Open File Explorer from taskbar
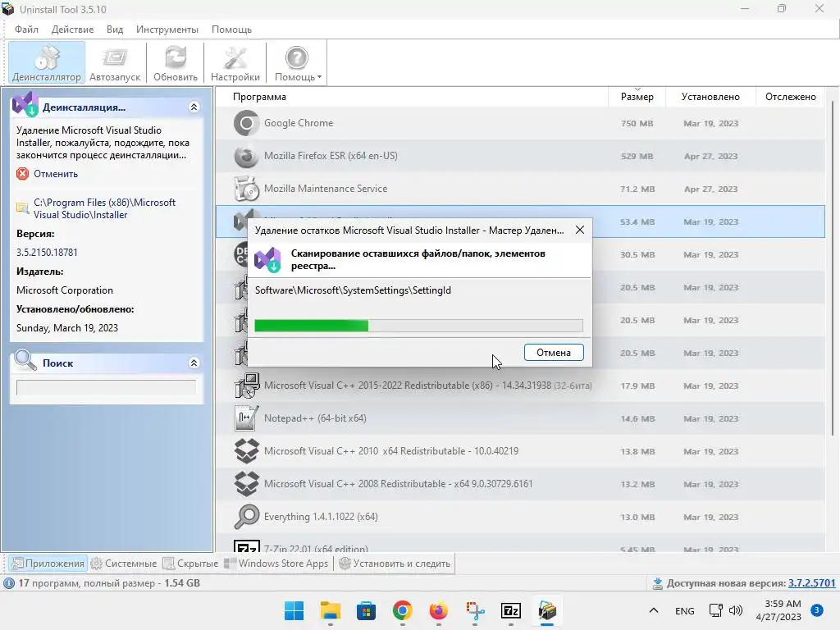The image size is (840, 630). click(x=330, y=610)
